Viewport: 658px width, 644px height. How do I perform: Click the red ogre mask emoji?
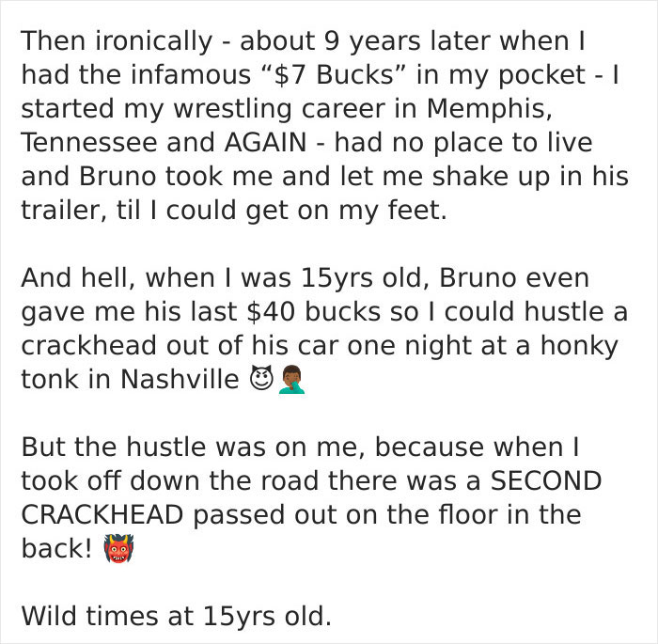(x=118, y=548)
